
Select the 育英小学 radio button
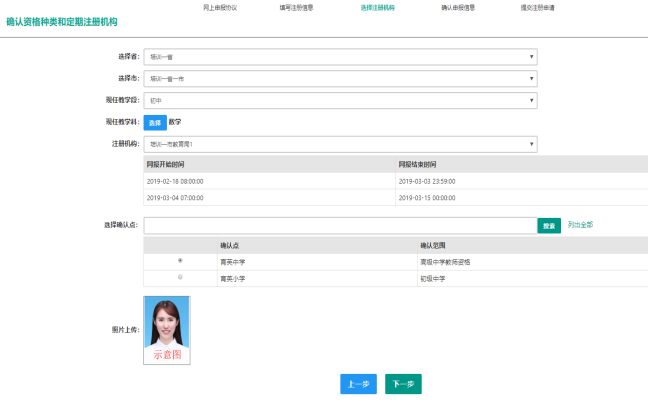tap(180, 277)
